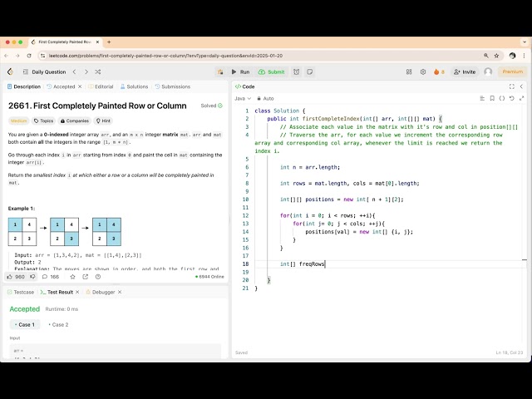Switch to the Submissions tab
Image resolution: width=532 pixels, height=399 pixels.
172,86
